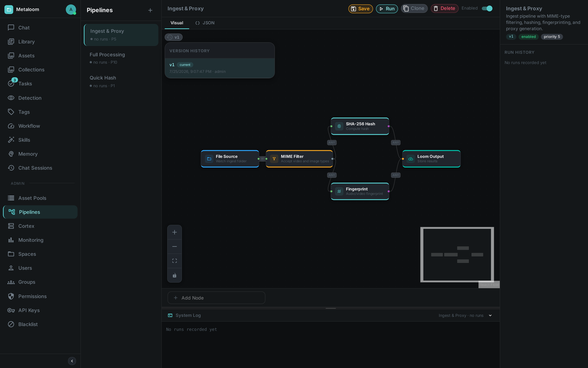Select the File Source node
Viewport: 588px width, 368px height.
point(230,159)
